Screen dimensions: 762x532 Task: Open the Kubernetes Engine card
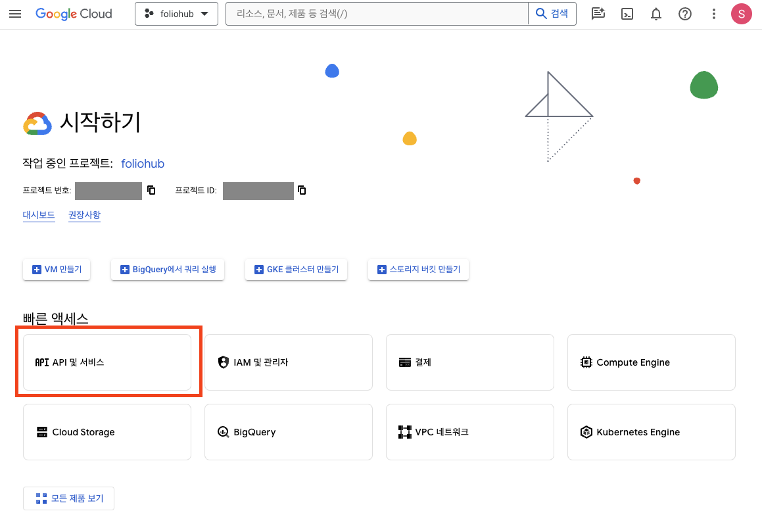651,432
